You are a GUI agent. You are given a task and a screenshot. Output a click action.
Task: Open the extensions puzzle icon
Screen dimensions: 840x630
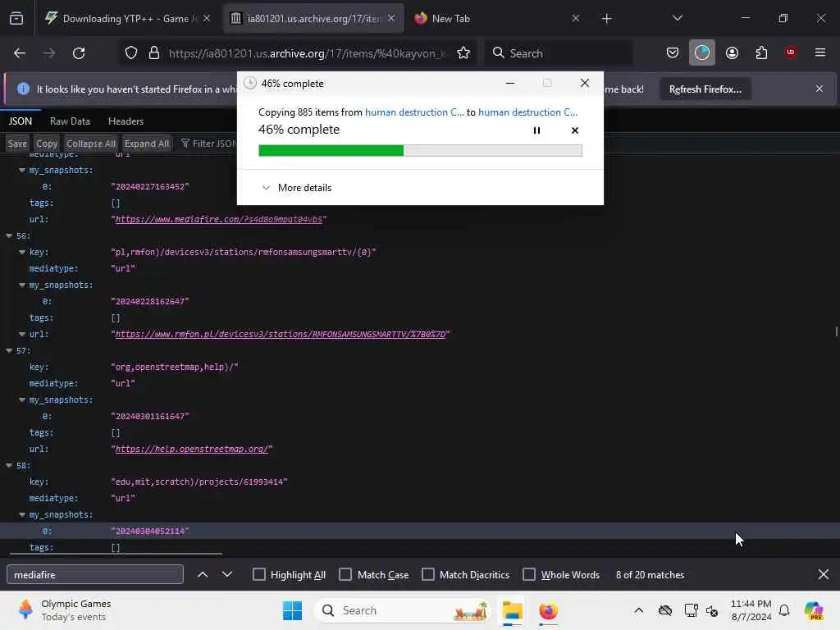click(x=761, y=52)
